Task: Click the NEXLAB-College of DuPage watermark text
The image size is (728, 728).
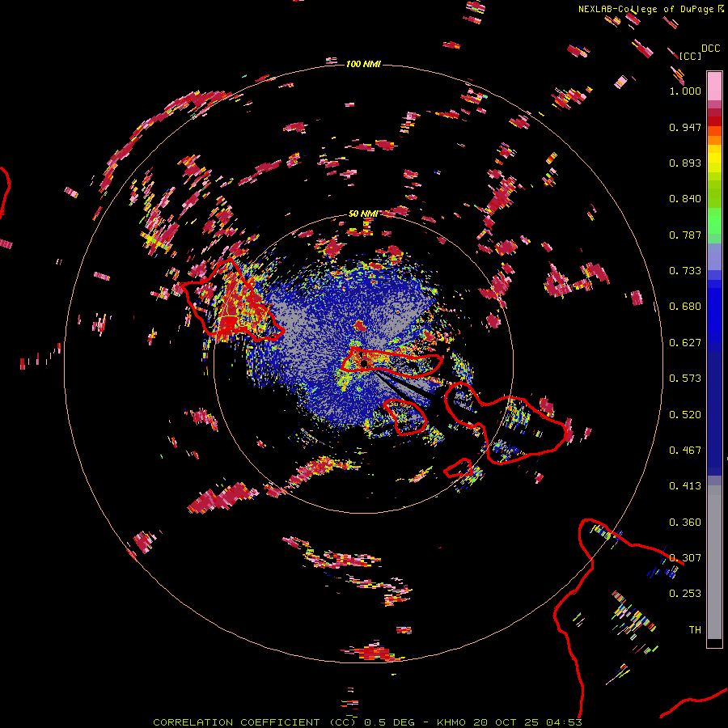Action: pos(651,9)
